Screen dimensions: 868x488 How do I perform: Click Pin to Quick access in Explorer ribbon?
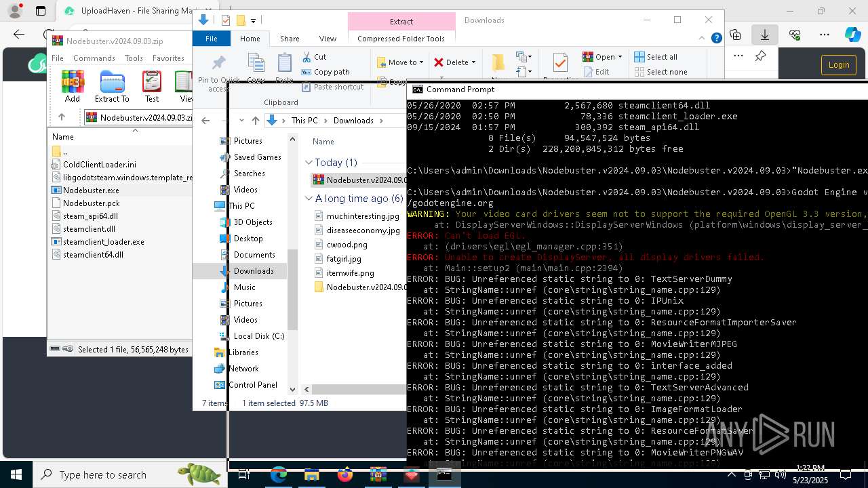coord(218,73)
